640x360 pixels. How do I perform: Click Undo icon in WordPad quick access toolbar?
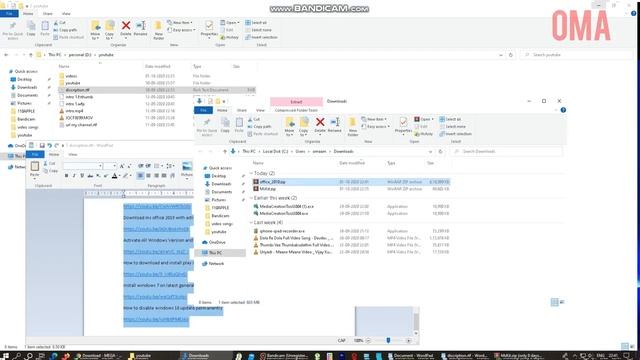(49, 145)
